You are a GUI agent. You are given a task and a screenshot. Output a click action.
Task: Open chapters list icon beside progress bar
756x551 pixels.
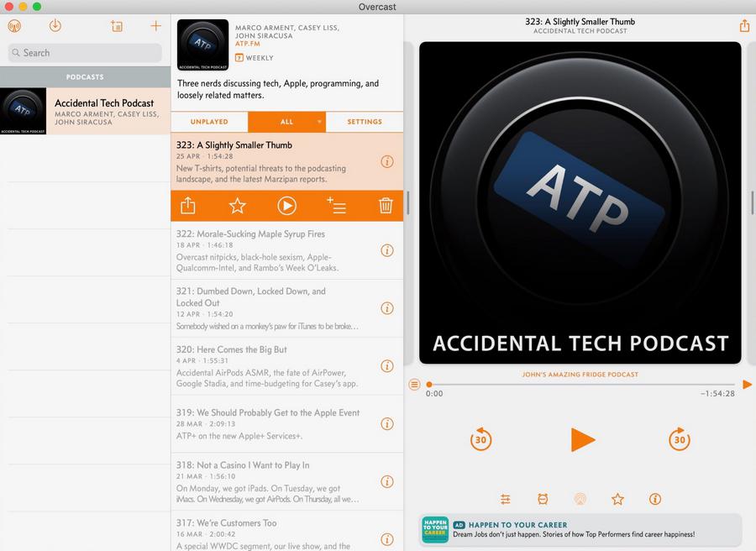(x=414, y=384)
